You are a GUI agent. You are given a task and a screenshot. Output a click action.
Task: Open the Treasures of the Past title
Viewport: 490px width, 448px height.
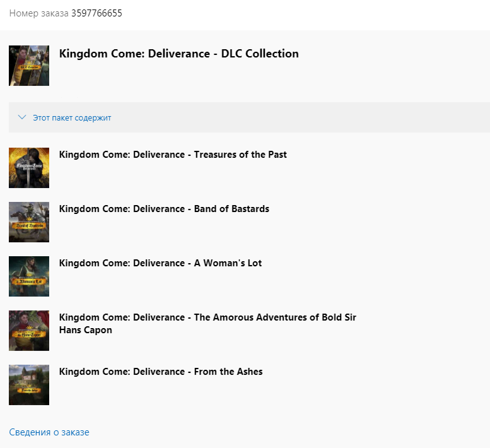point(173,155)
